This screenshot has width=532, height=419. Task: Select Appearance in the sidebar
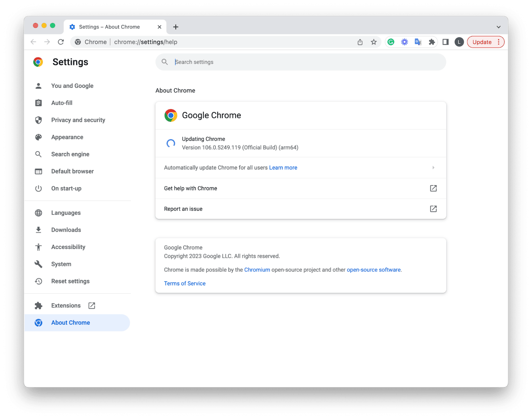point(67,137)
